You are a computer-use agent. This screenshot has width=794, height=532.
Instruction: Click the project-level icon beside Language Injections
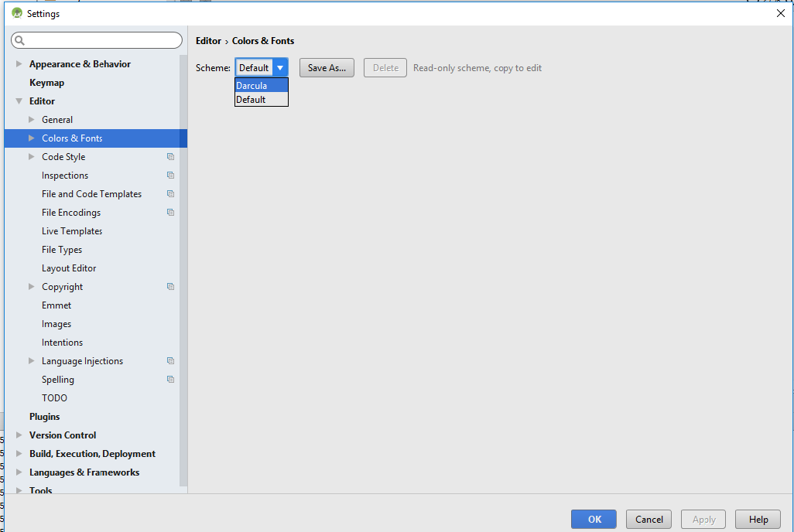click(x=171, y=361)
